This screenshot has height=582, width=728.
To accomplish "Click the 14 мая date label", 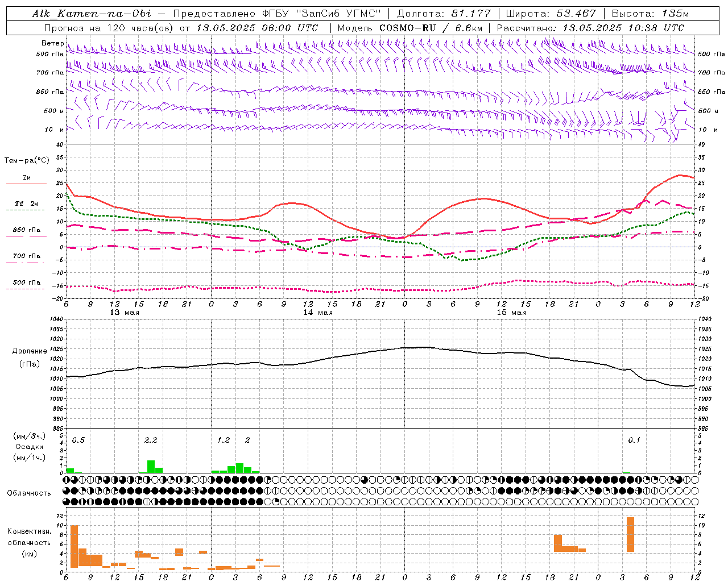I will tap(318, 312).
